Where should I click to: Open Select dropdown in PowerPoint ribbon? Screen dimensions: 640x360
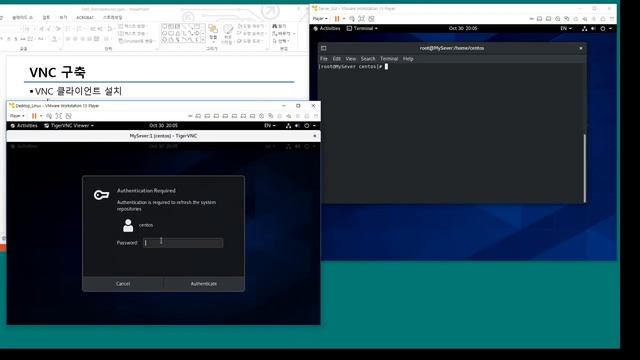(288, 41)
